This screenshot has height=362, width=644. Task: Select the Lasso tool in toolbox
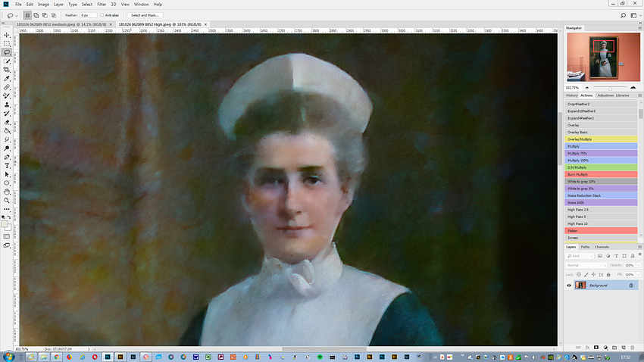pos(7,52)
